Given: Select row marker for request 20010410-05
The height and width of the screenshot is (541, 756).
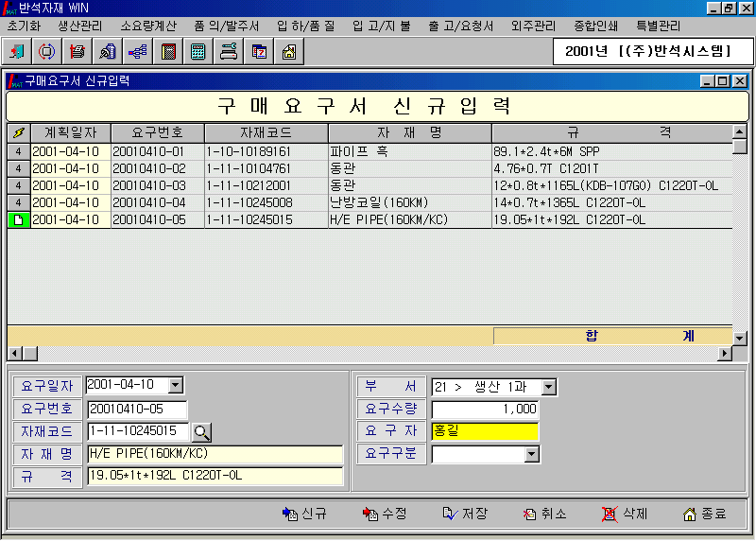Looking at the screenshot, I should (x=18, y=219).
